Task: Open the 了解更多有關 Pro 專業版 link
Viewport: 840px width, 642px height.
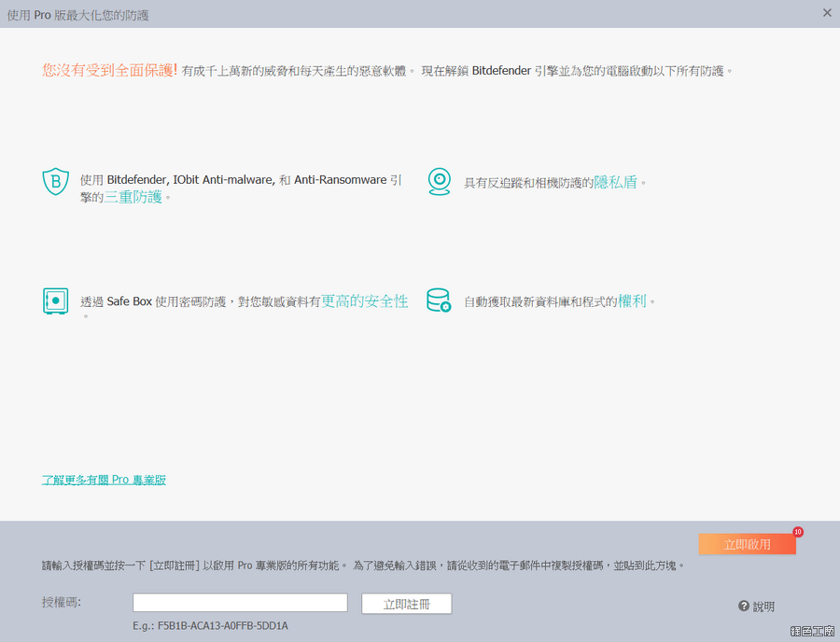Action: pos(104,480)
